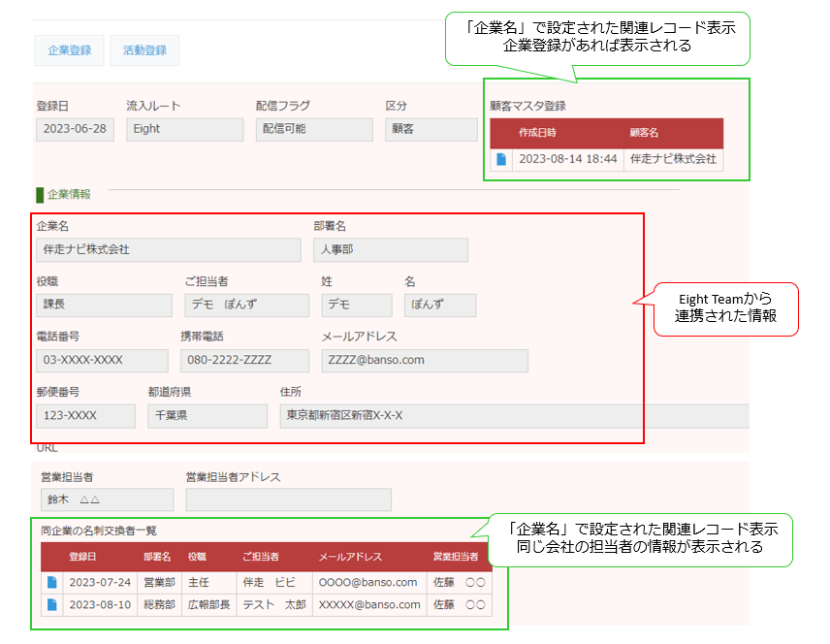Click the 部署名 field containing 人事部
Image resolution: width=830 pixels, height=644 pixels.
point(390,250)
